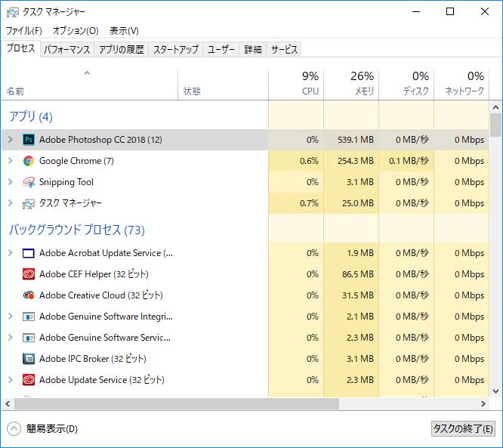Click the Google Chrome icon

[29, 161]
